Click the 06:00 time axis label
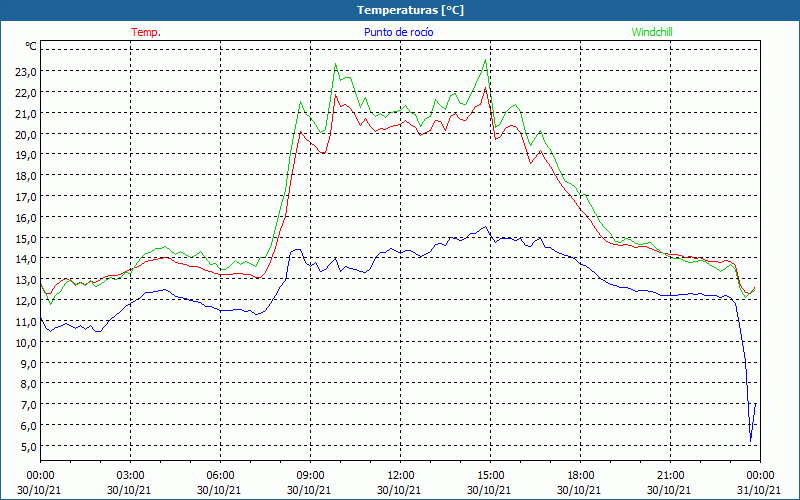This screenshot has width=800, height=500. [220, 476]
